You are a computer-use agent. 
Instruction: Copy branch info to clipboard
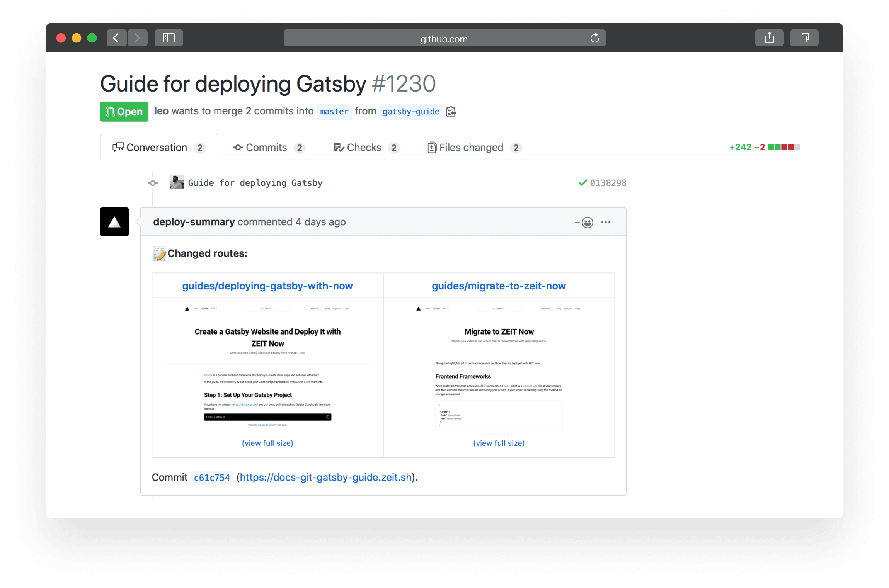(451, 111)
